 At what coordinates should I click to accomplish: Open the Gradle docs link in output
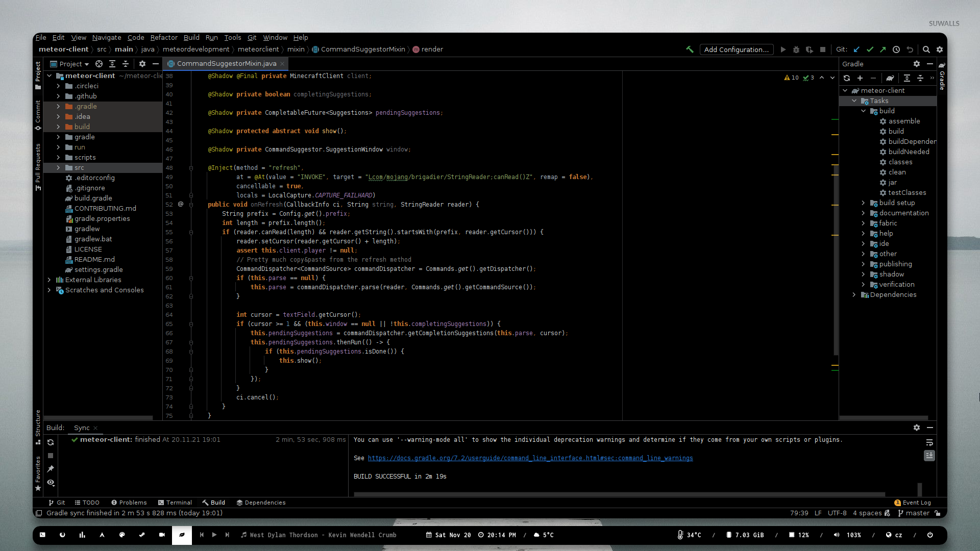[530, 458]
